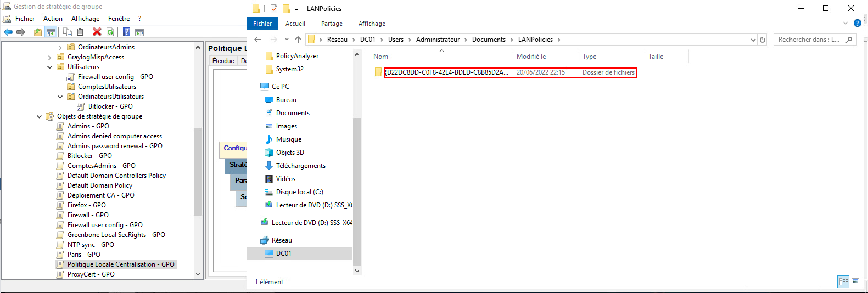Click the Properties quick access checkmark icon
Screen dimensions: 868x293
[x=274, y=9]
